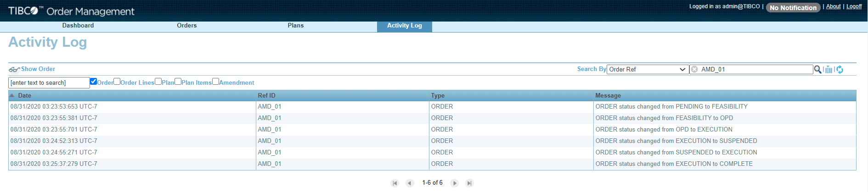Click message SUSPENDED to EXECUTION

[x=676, y=153]
